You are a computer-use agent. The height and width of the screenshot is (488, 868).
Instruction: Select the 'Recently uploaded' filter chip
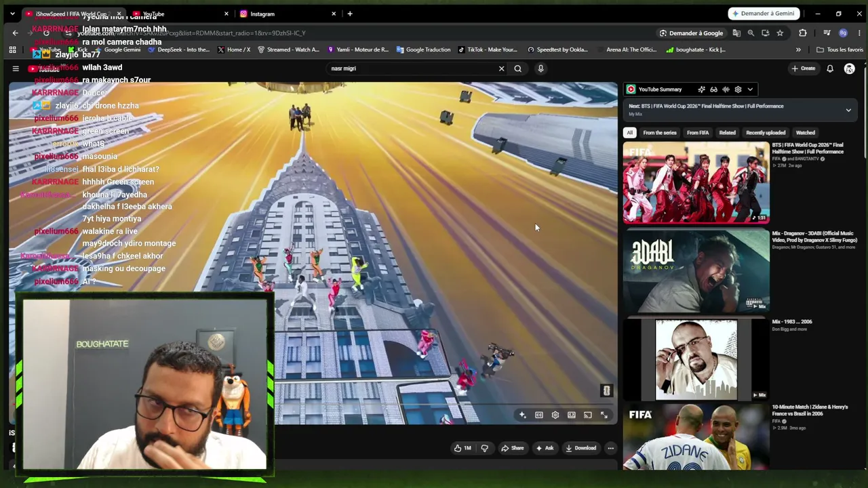(766, 133)
